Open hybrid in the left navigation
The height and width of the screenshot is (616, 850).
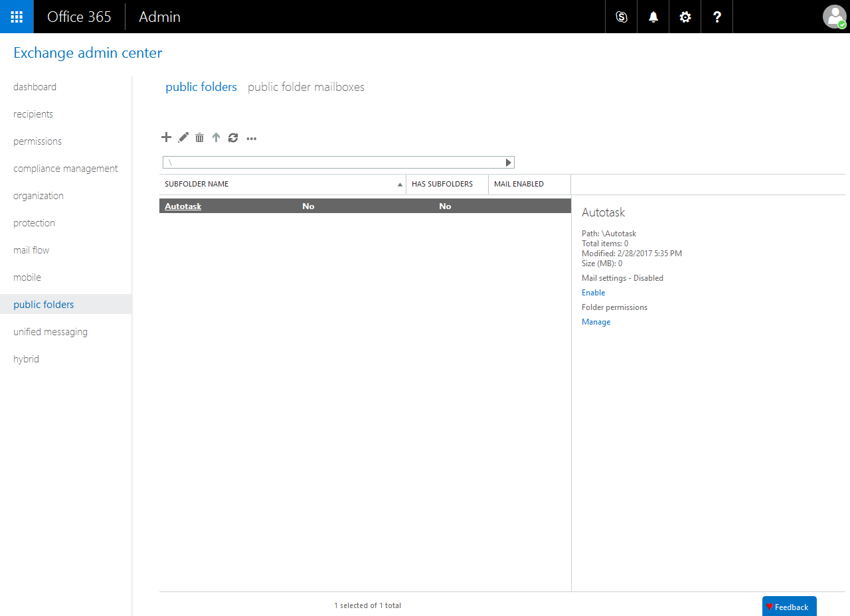click(26, 359)
